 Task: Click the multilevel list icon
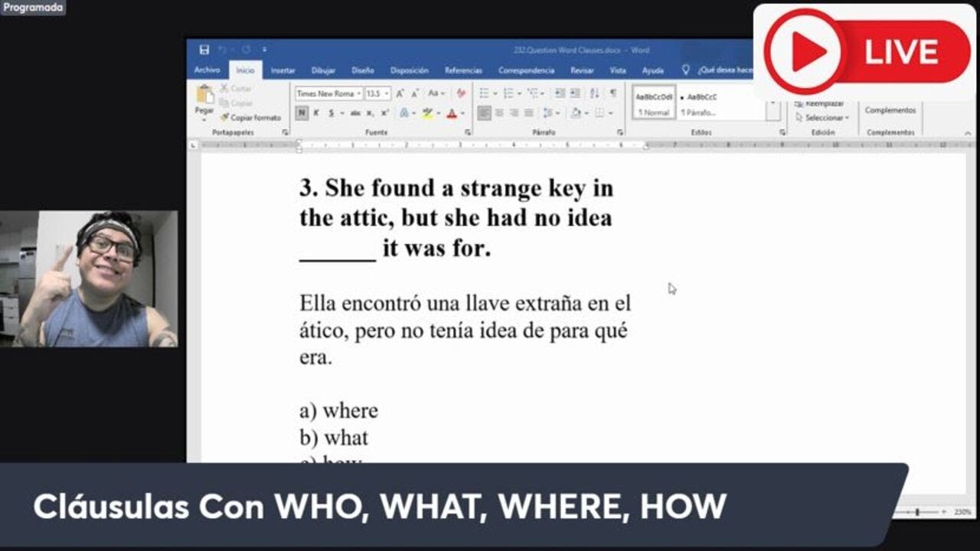pos(533,93)
